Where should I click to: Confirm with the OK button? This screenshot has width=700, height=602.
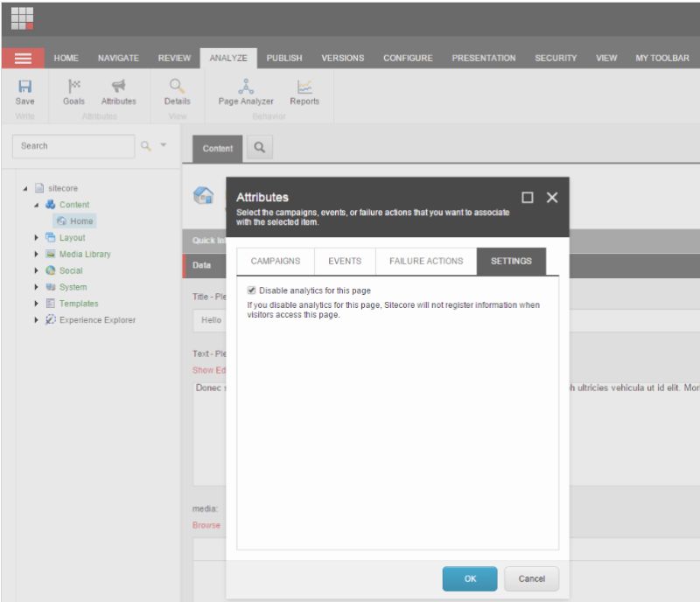coord(469,578)
